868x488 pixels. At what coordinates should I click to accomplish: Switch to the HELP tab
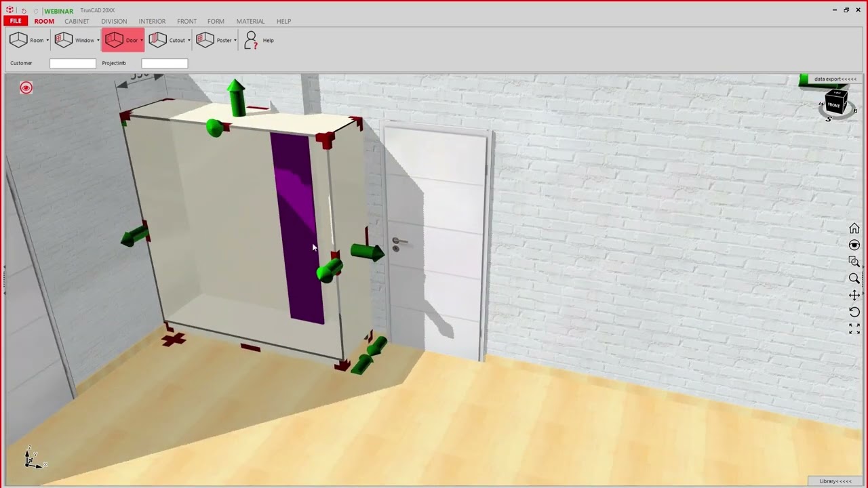pos(283,21)
